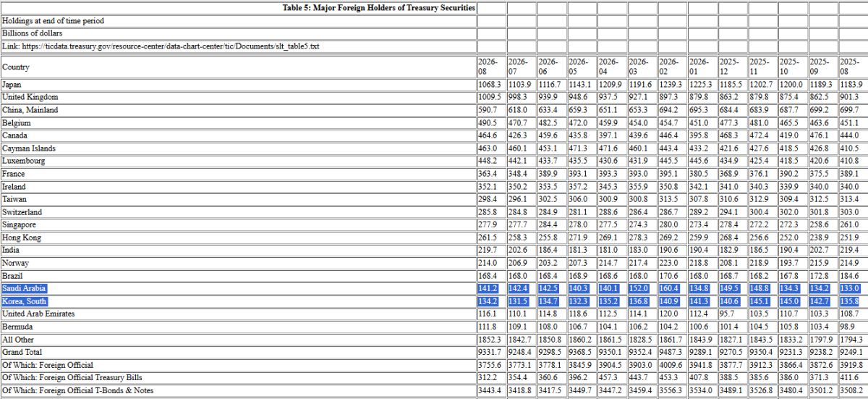Click the highlighted 'Korea, South' cell
The width and height of the screenshot is (868, 399).
238,301
